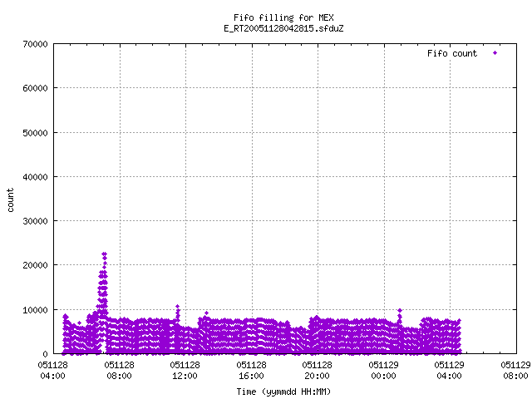Click y-axis tick value 10000
Image resolution: width=532 pixels, height=399 pixels.
click(35, 310)
